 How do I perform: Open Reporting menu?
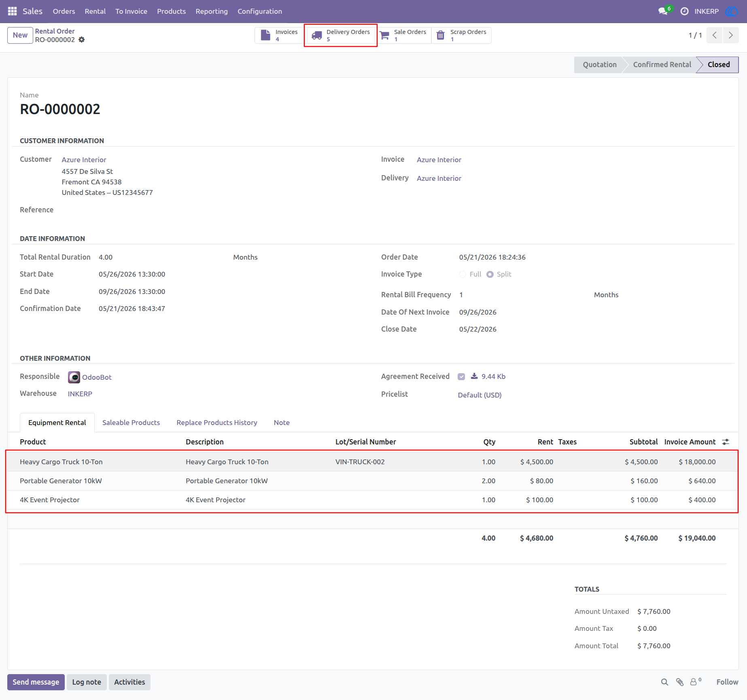[212, 11]
